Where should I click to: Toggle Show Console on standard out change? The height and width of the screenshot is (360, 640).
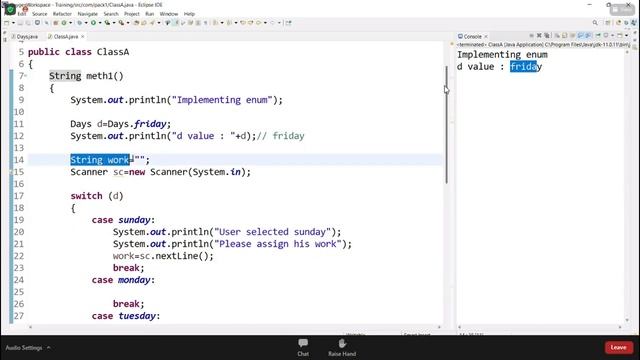[580, 36]
